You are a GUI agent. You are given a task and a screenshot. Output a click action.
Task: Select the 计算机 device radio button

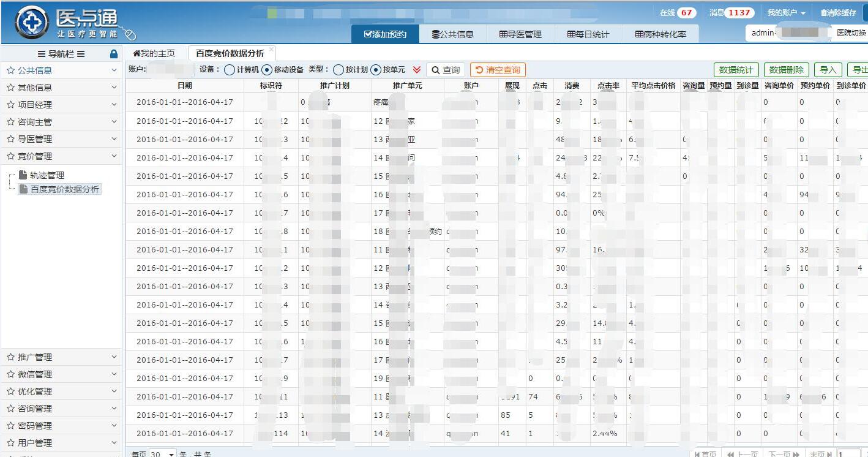click(x=229, y=70)
